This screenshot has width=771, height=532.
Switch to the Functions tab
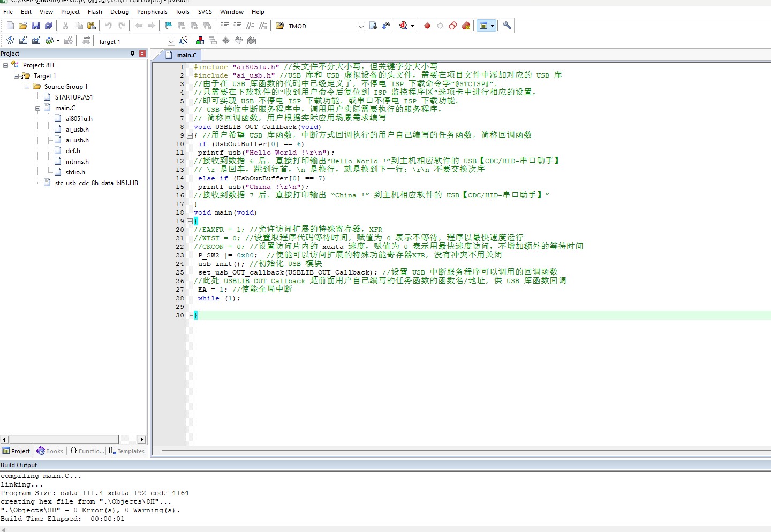[87, 451]
